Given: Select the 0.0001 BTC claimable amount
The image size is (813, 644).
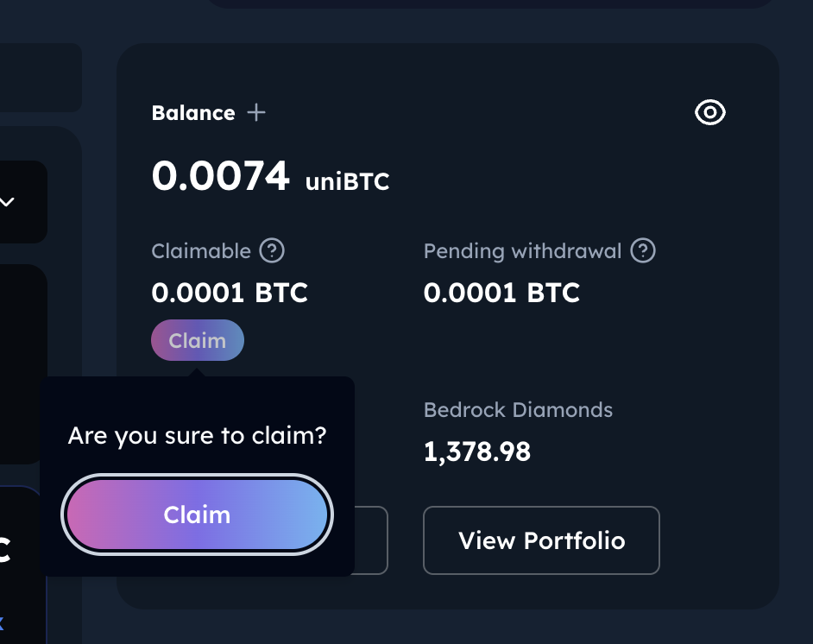Looking at the screenshot, I should [x=230, y=293].
